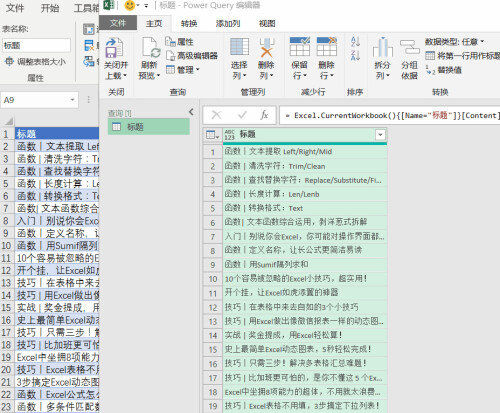
Task: Click the Close & Load (关闭并上载) icon
Action: coord(114,48)
